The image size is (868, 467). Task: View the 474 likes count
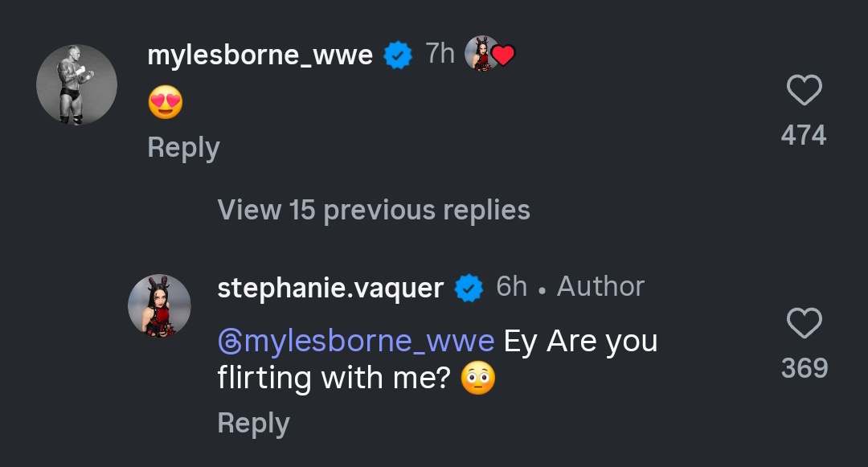(804, 135)
